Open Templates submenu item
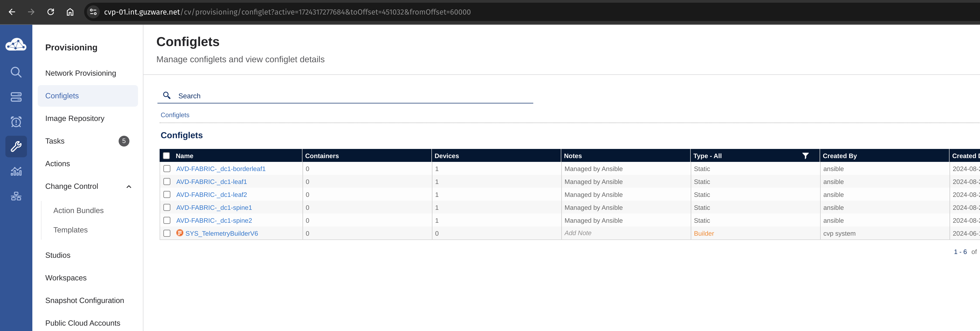This screenshot has height=331, width=980. point(70,230)
